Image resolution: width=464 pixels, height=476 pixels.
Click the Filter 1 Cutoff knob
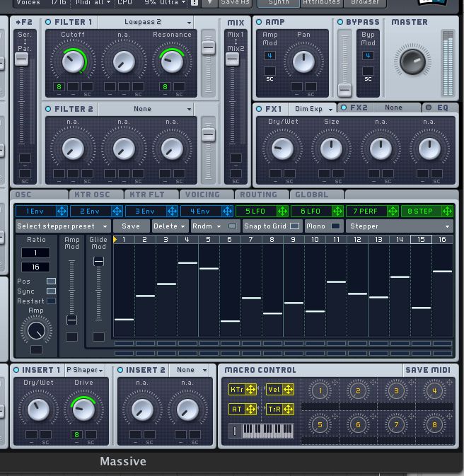[x=73, y=62]
